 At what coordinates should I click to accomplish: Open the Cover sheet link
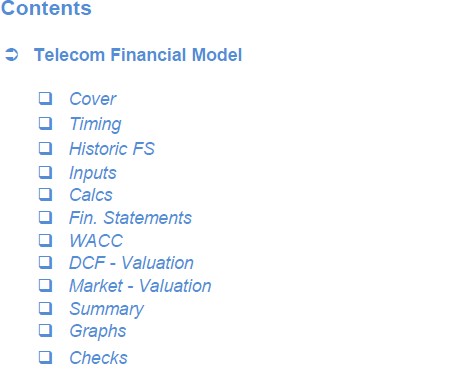93,99
